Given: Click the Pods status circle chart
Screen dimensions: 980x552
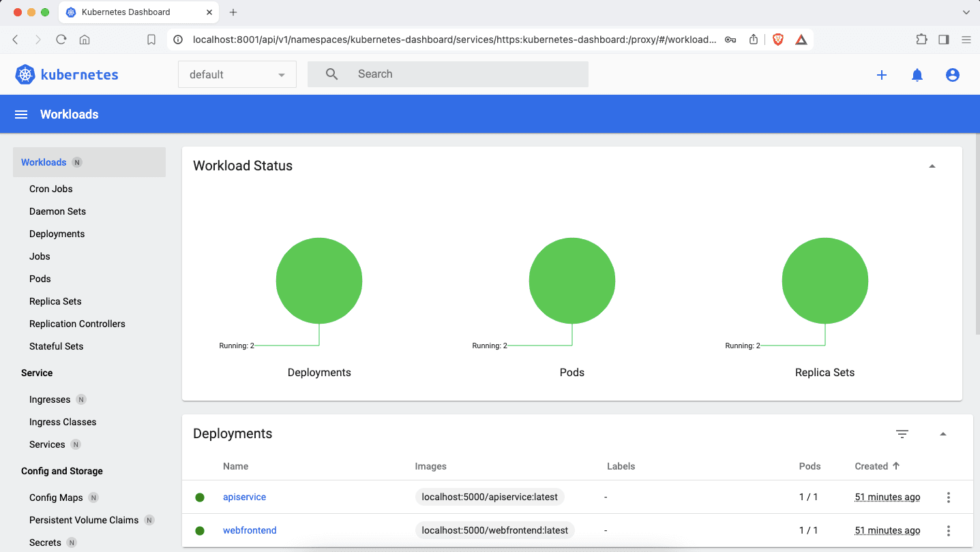Looking at the screenshot, I should click(572, 281).
